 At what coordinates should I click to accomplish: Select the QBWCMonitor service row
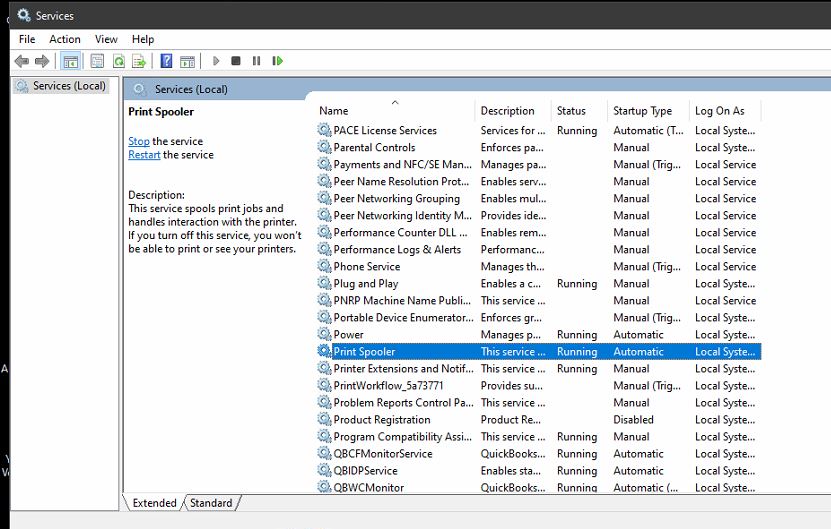point(539,487)
